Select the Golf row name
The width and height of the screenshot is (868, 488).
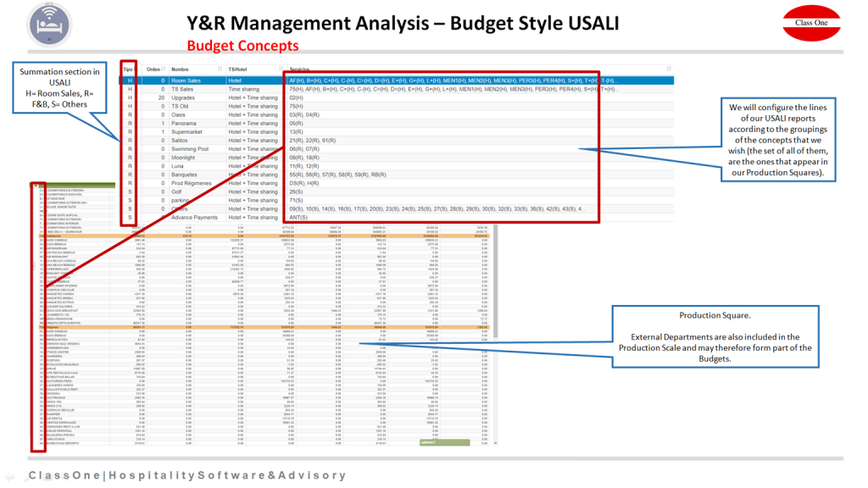click(x=176, y=192)
